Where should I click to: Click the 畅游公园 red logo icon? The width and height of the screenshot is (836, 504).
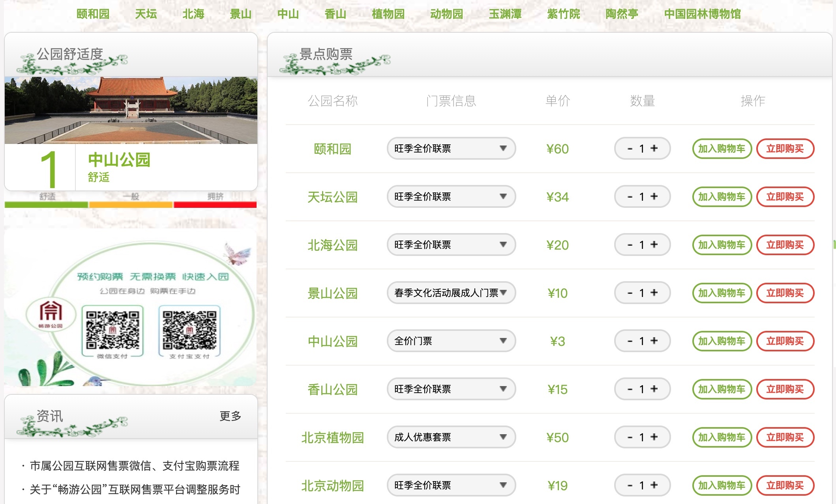51,314
